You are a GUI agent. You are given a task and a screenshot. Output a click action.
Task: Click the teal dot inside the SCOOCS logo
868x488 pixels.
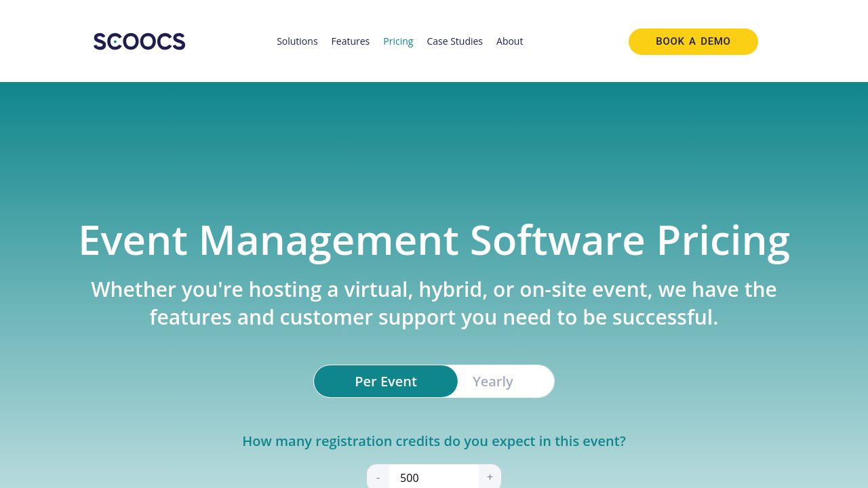pos(115,42)
